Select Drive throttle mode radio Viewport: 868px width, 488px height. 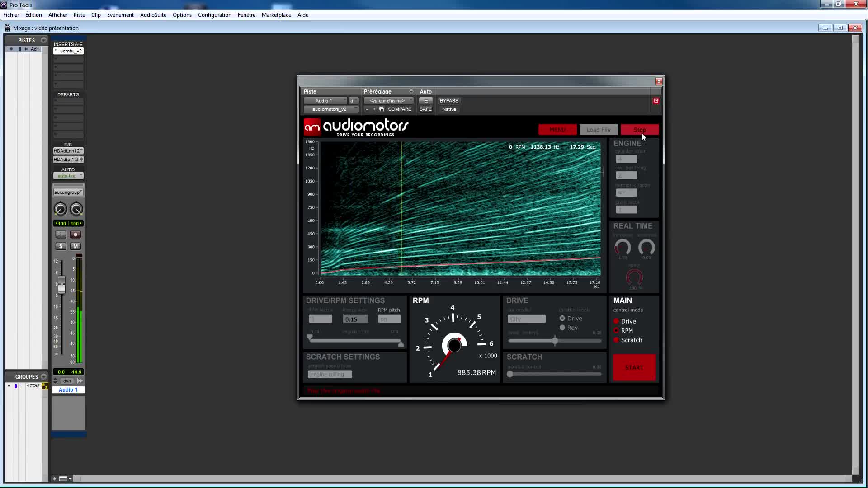point(562,319)
